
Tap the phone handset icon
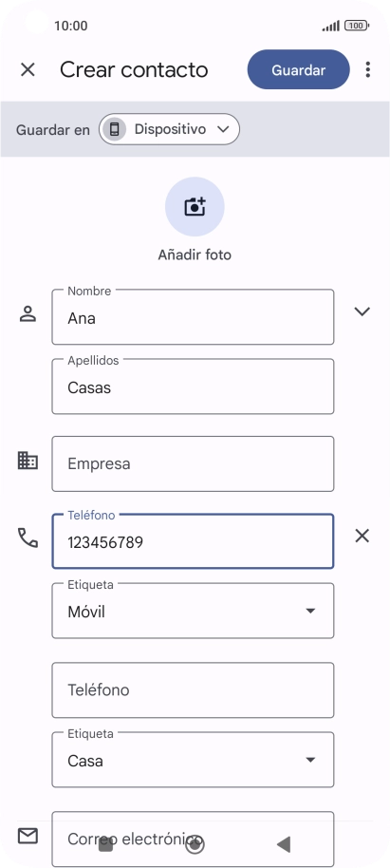point(28,538)
